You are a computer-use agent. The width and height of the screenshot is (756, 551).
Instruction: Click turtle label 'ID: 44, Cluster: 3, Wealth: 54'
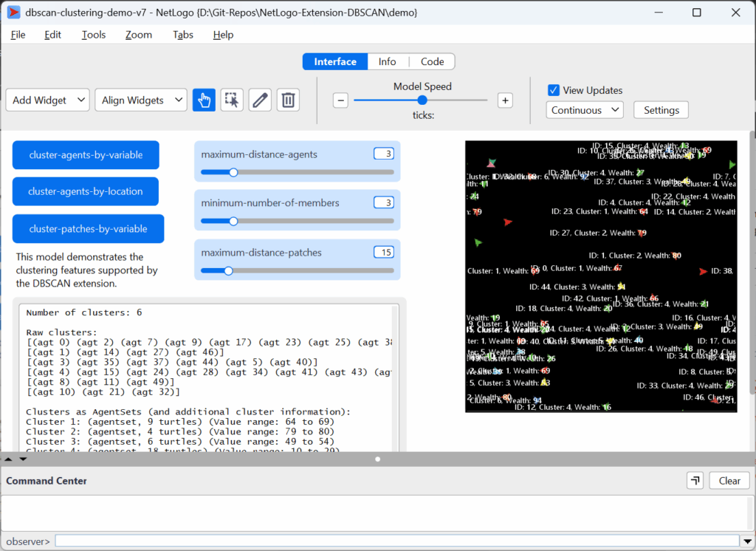pos(577,287)
